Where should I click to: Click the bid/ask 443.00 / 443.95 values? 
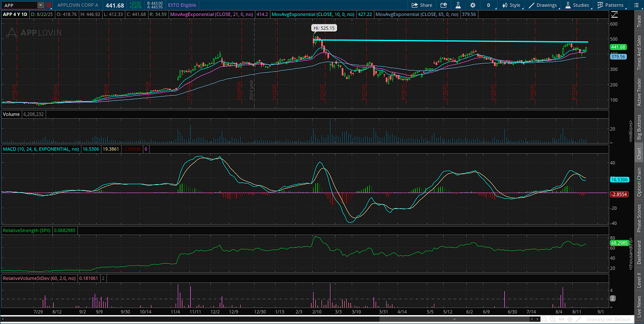[x=155, y=5]
